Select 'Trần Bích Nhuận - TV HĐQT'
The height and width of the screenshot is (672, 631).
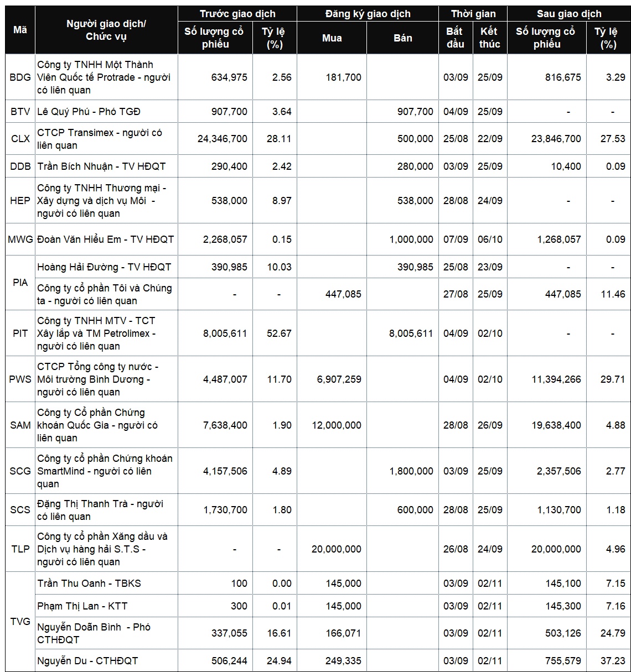pos(101,166)
